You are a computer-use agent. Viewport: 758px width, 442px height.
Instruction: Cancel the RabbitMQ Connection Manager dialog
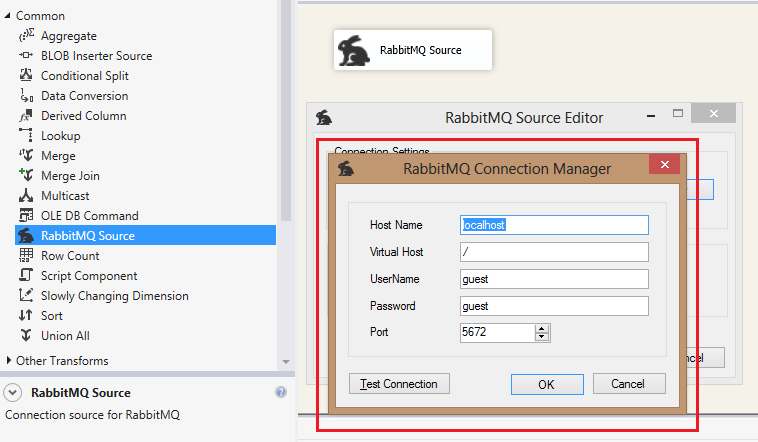629,384
